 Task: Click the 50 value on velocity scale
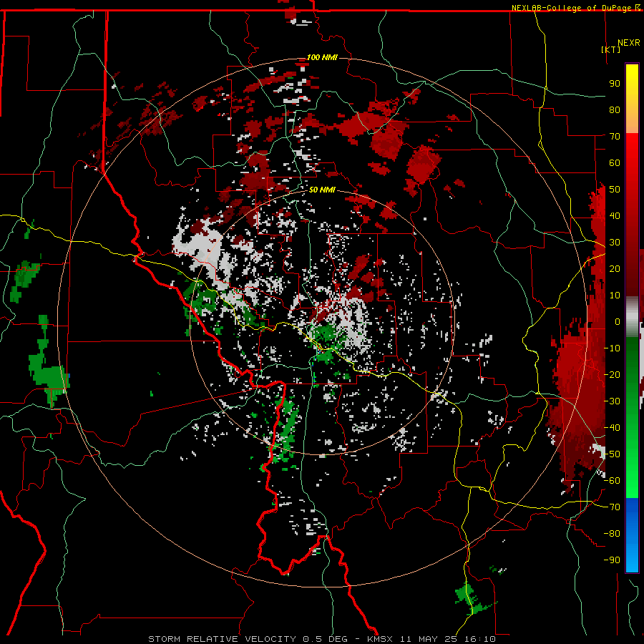point(615,190)
